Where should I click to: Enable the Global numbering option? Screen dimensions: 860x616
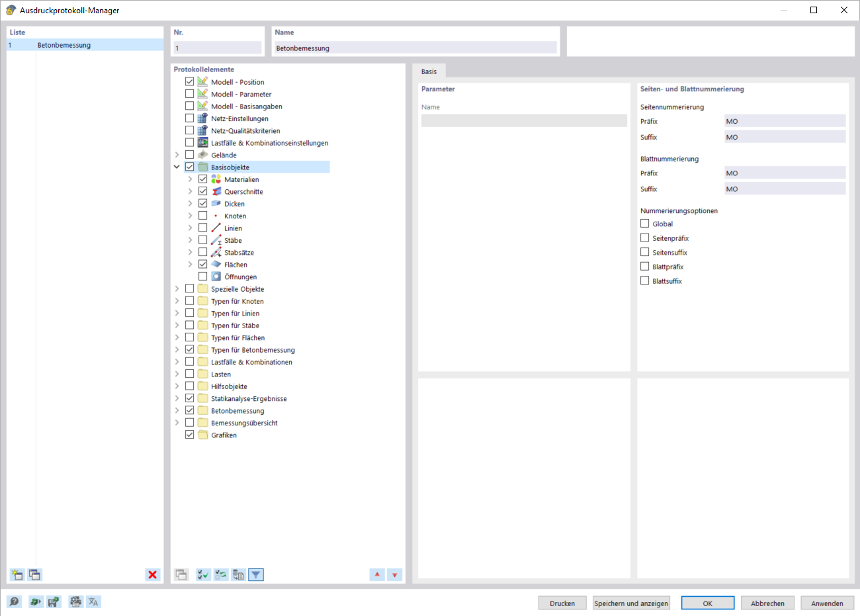coord(645,224)
